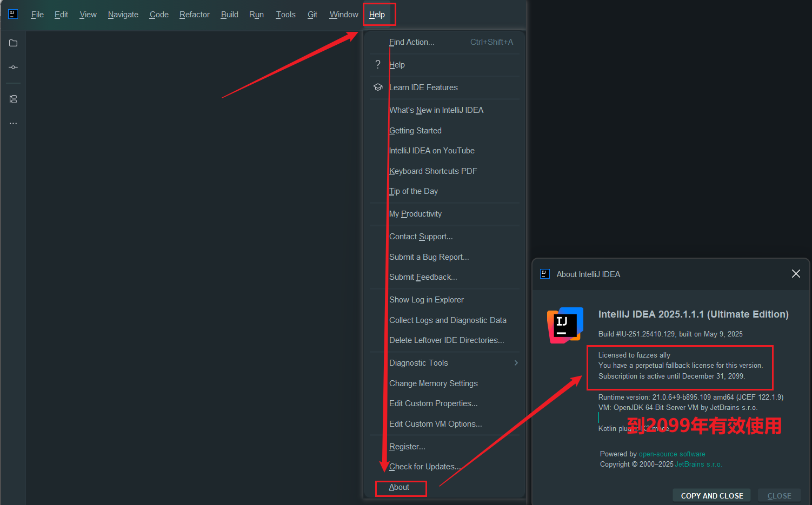
Task: Select Collect Logs and Diagnostic Data
Action: point(444,320)
